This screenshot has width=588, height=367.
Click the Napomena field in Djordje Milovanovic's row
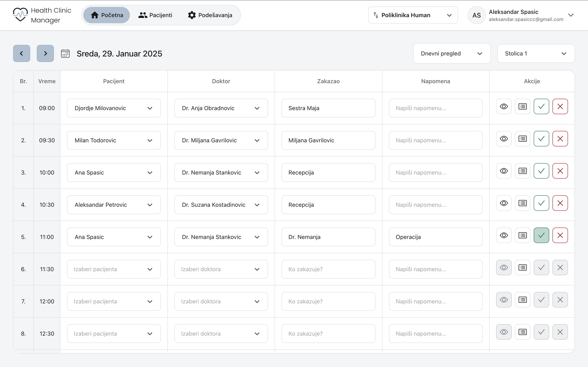pos(435,108)
